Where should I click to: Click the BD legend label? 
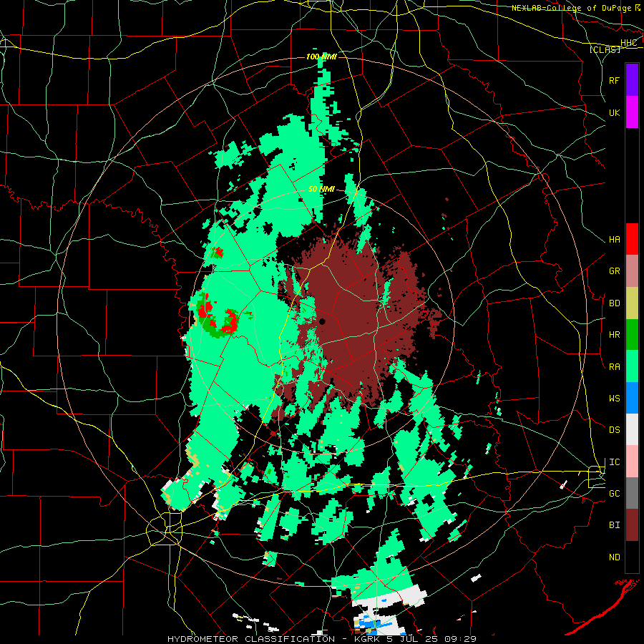(x=614, y=303)
